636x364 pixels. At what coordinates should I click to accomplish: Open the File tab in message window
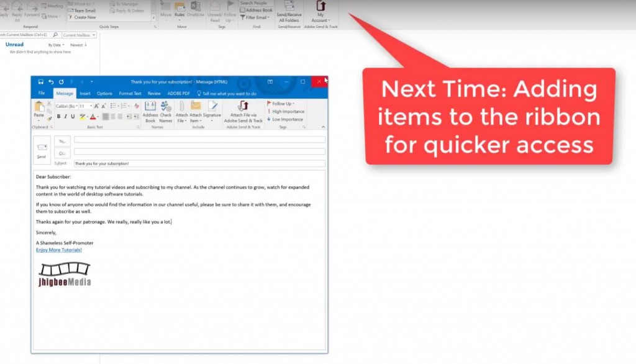click(42, 93)
